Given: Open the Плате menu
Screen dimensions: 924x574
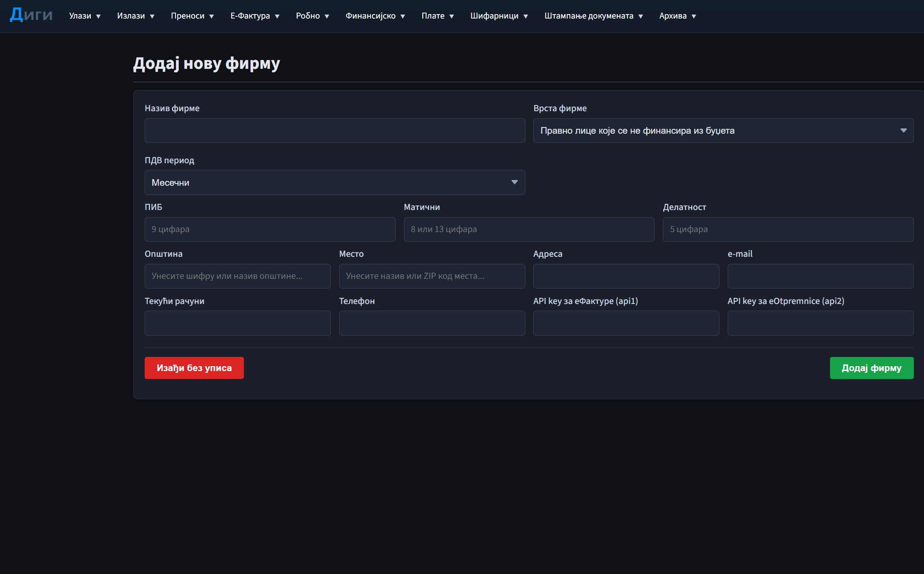Looking at the screenshot, I should pyautogui.click(x=438, y=16).
